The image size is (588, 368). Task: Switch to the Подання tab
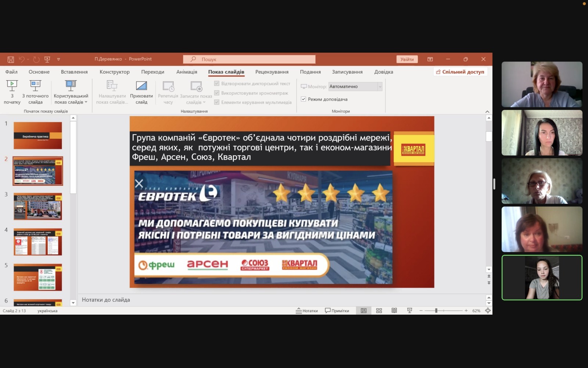pos(310,72)
